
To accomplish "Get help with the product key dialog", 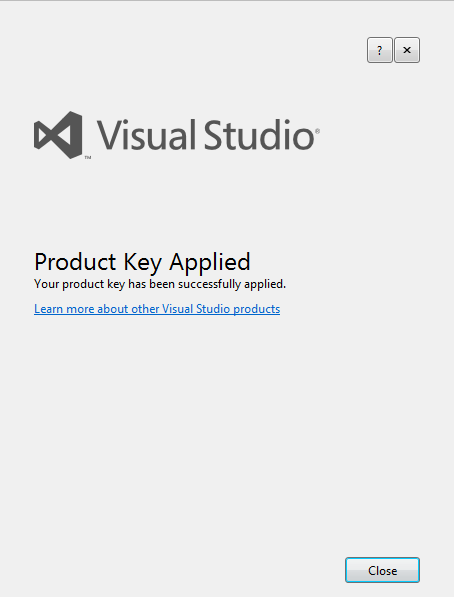I will coord(379,50).
